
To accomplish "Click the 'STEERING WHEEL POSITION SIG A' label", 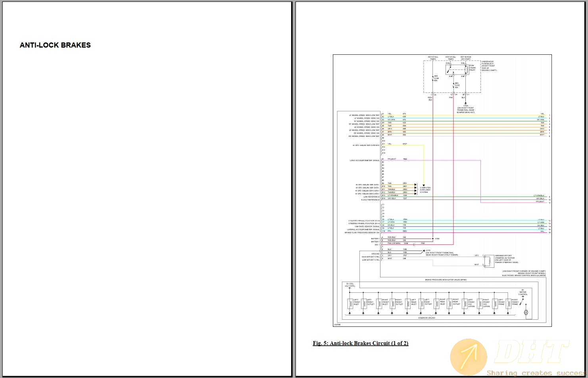I will [x=364, y=223].
